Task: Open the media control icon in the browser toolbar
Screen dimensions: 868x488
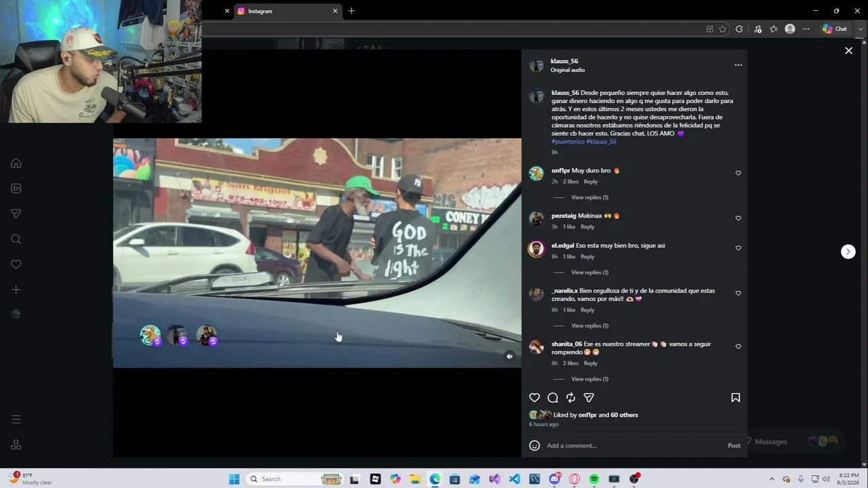Action: click(x=757, y=29)
